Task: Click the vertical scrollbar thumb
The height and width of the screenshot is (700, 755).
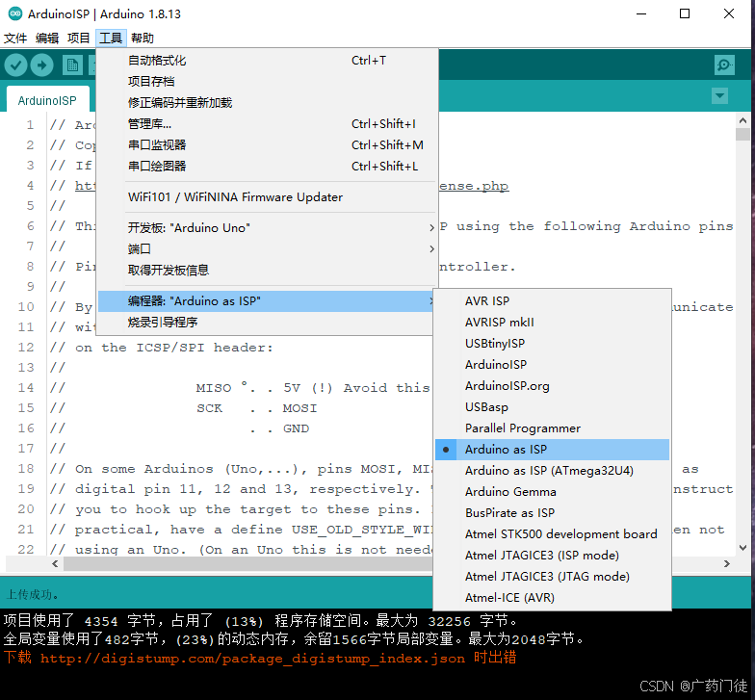Action: pos(742,135)
